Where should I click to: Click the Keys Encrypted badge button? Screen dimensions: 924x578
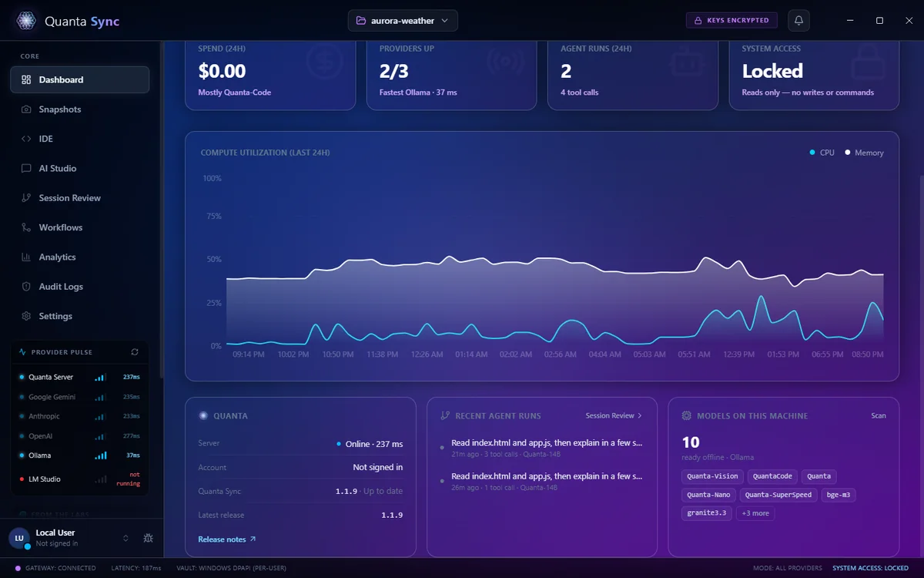click(x=731, y=21)
